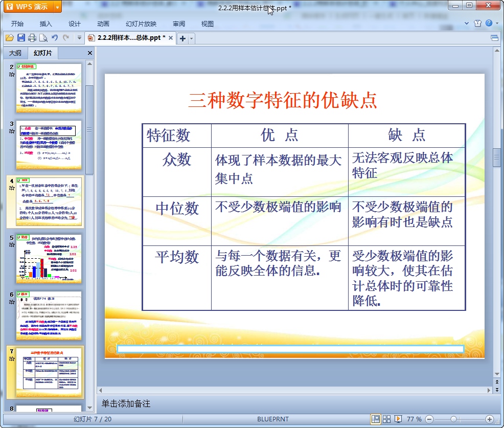Start slideshow from the status bar icon

click(398, 419)
